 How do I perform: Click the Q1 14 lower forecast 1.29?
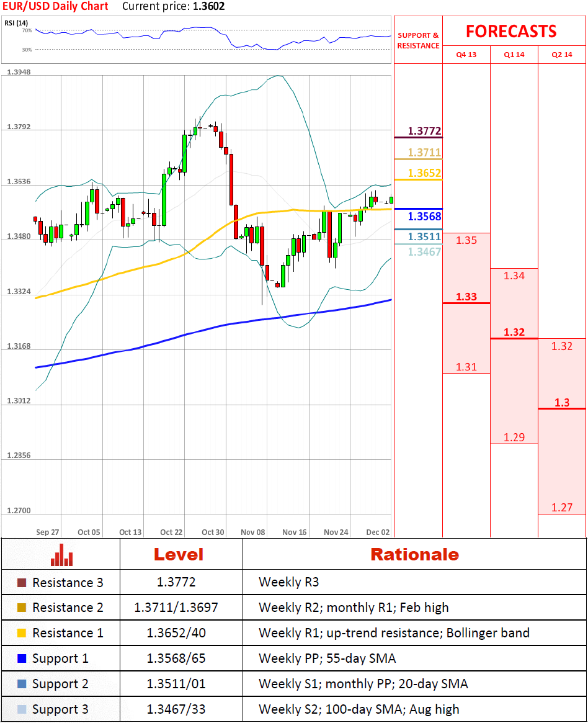click(x=514, y=437)
